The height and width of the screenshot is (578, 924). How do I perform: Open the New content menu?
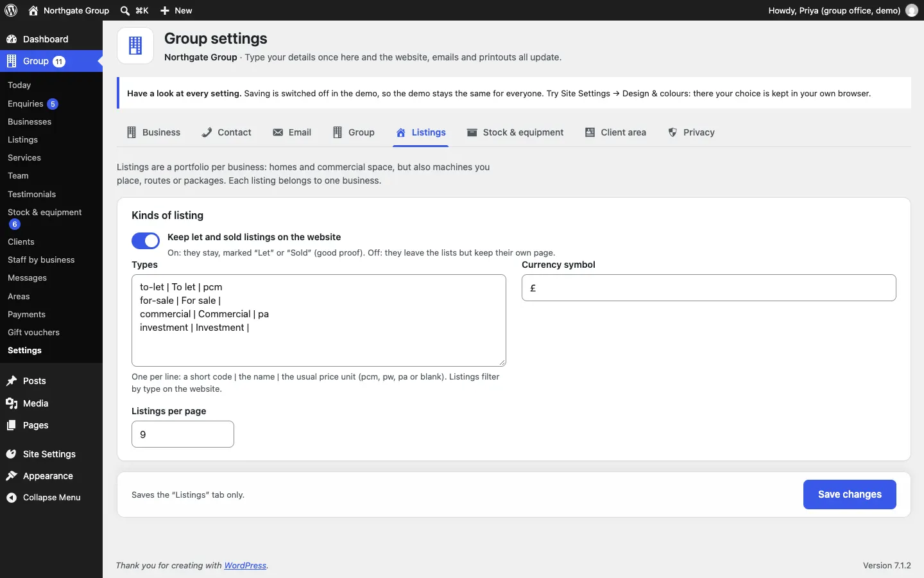coord(176,10)
